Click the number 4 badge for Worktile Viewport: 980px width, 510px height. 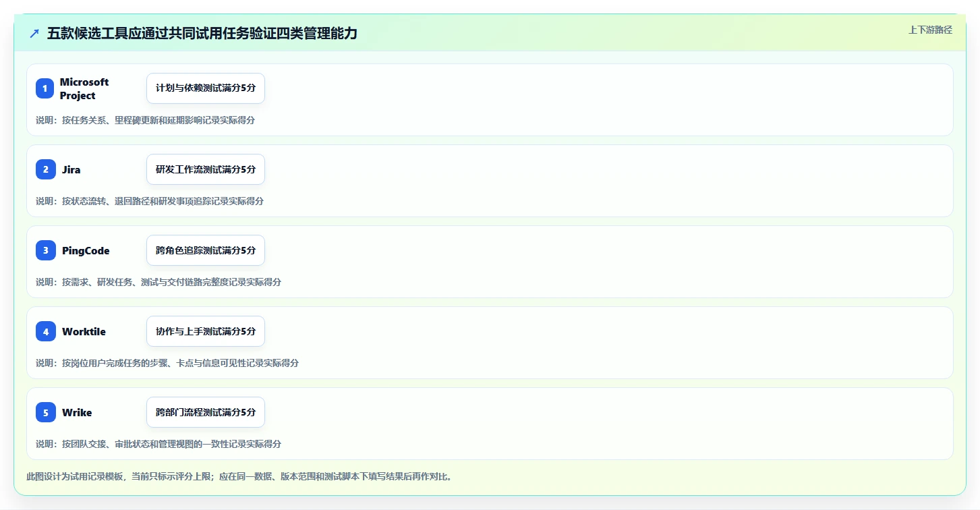pos(45,331)
